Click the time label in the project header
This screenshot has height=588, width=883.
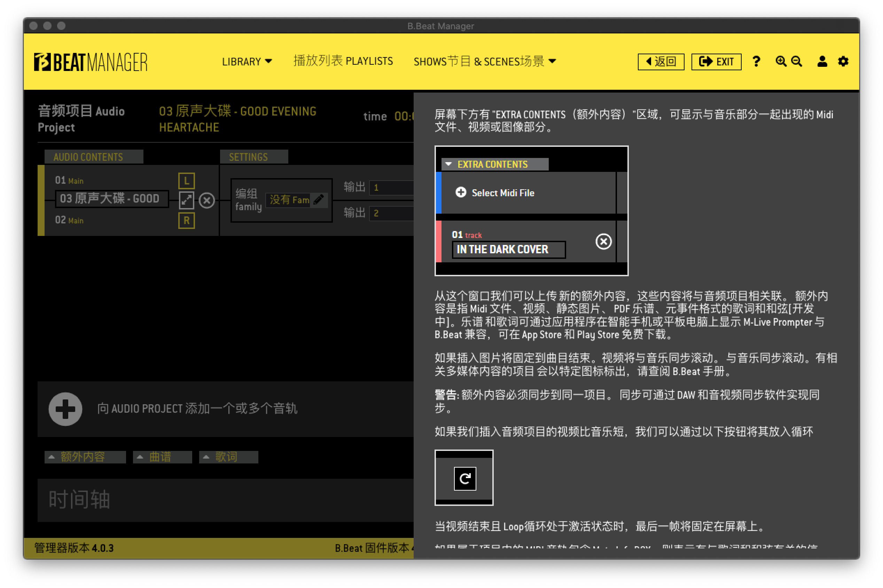(375, 116)
